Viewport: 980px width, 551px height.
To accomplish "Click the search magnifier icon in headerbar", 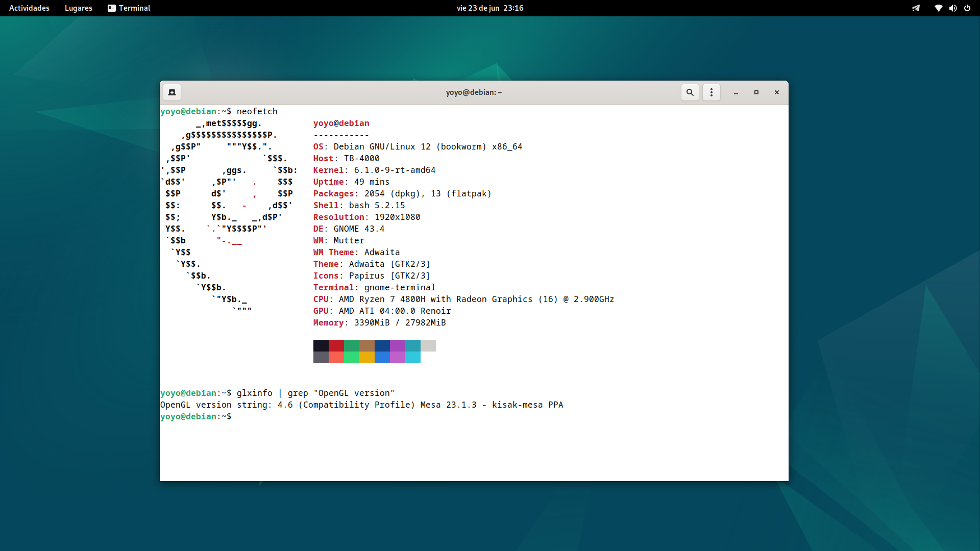I will [690, 92].
